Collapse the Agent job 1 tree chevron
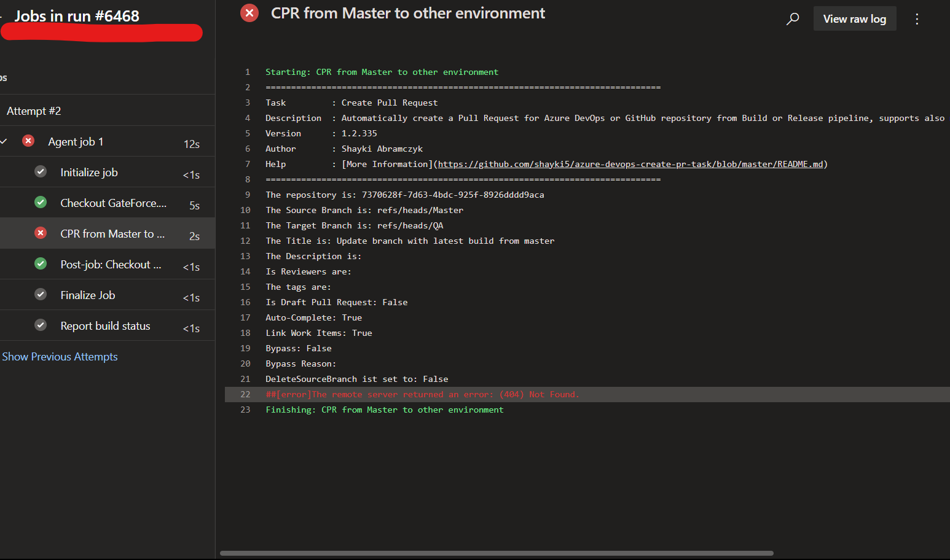The width and height of the screenshot is (950, 560). pos(4,141)
